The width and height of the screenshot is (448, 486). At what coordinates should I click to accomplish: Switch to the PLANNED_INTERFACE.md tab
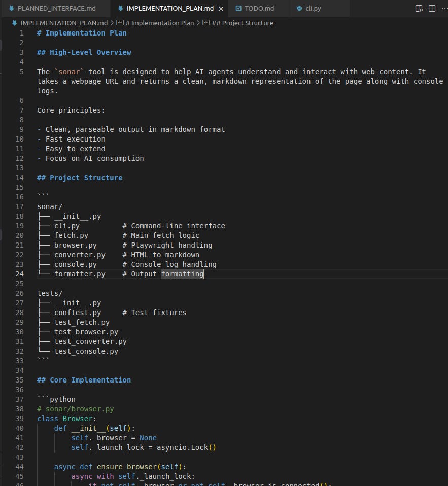pyautogui.click(x=56, y=8)
